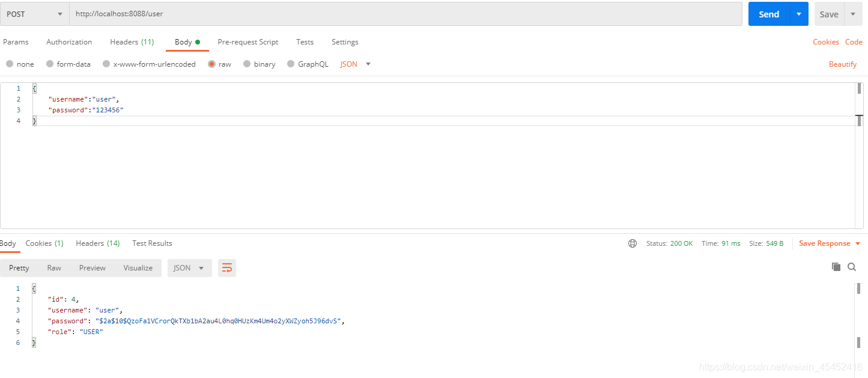
Task: Click the Save request button
Action: [829, 14]
